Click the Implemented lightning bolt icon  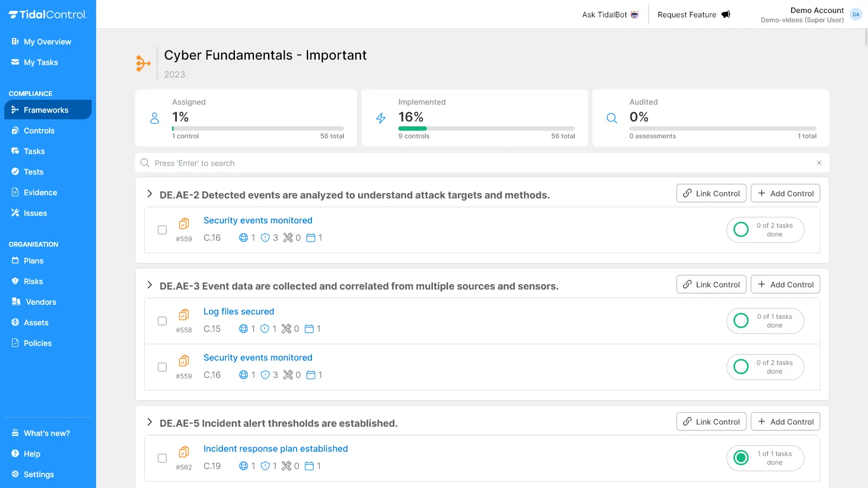coord(381,118)
